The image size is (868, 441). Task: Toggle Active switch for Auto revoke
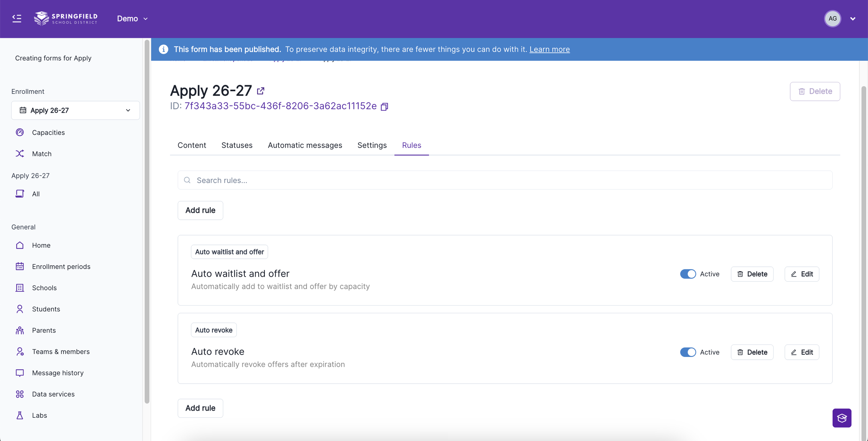688,352
